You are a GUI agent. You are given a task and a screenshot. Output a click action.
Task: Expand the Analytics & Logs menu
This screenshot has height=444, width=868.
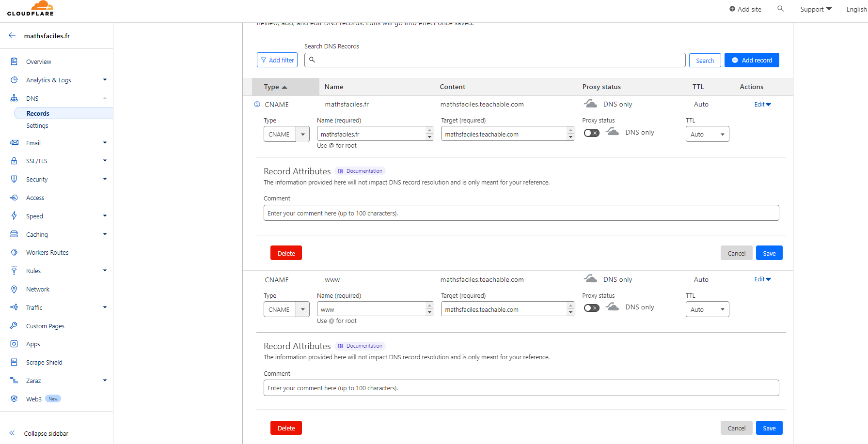(x=105, y=80)
